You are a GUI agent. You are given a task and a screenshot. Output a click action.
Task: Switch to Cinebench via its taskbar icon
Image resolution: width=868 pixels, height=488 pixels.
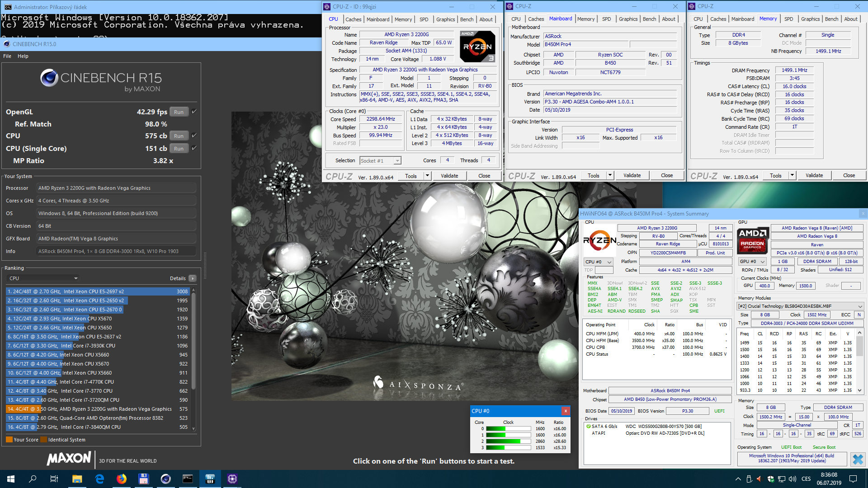(166, 479)
